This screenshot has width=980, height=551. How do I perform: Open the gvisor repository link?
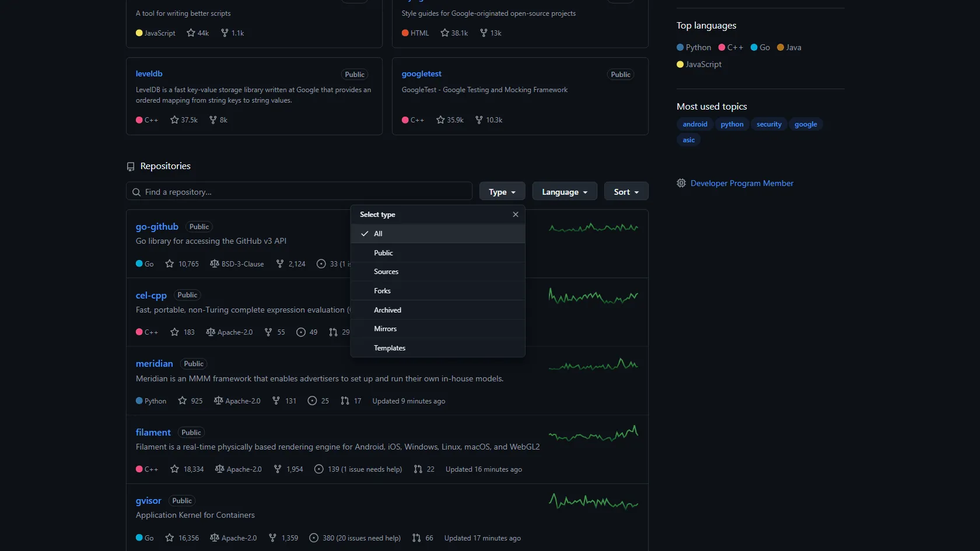point(149,500)
